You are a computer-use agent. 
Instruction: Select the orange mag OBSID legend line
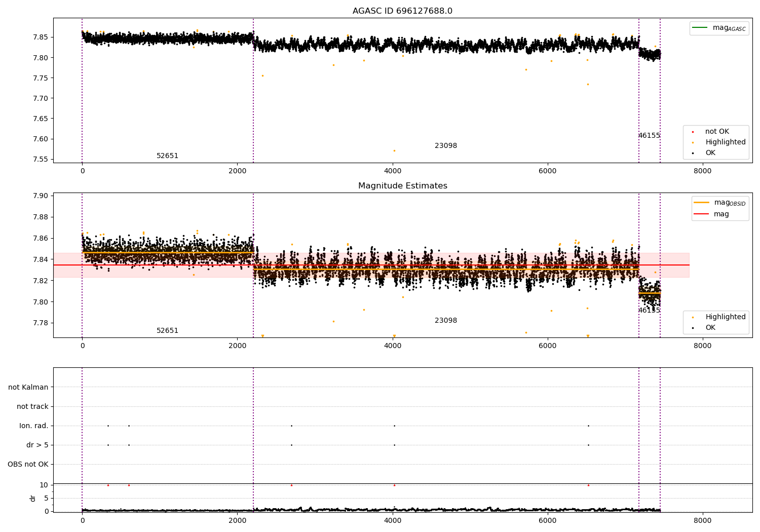tap(702, 202)
